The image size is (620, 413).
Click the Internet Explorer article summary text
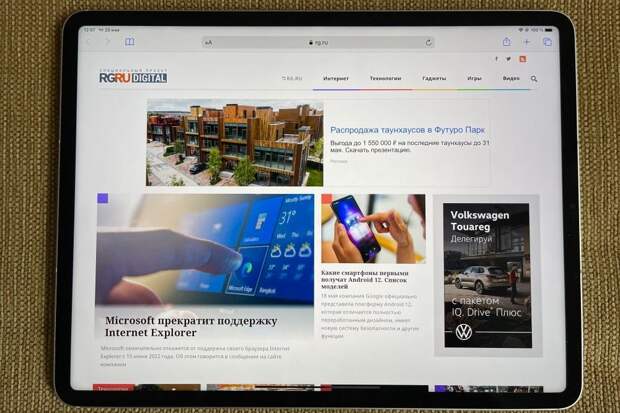click(195, 356)
